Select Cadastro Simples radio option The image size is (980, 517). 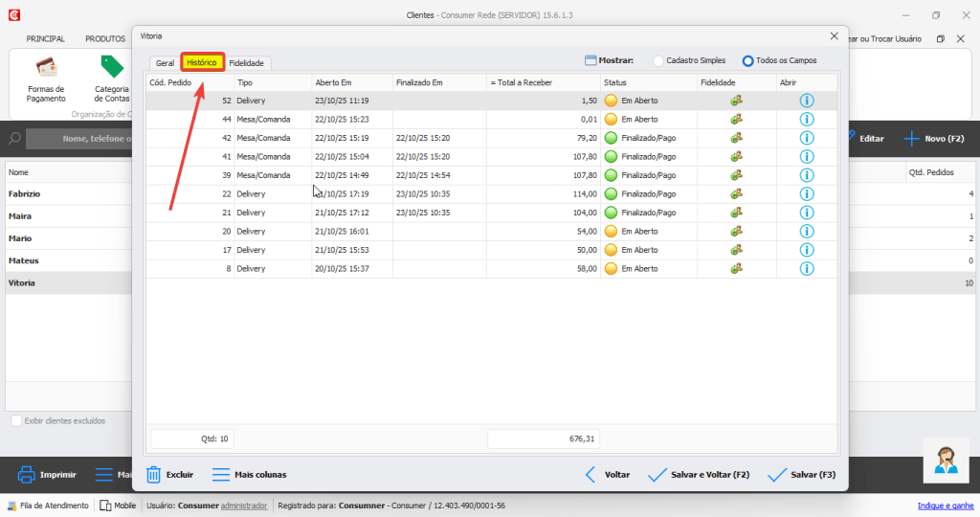click(x=658, y=61)
